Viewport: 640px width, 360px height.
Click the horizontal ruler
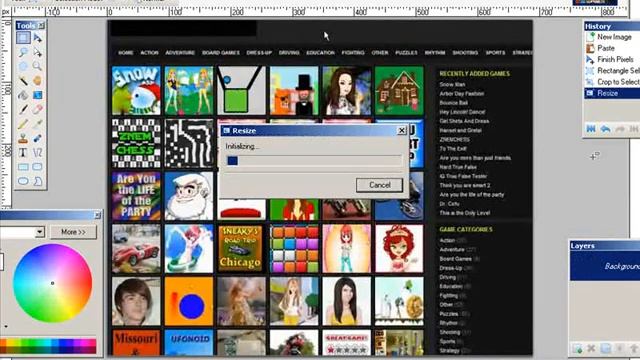point(320,12)
